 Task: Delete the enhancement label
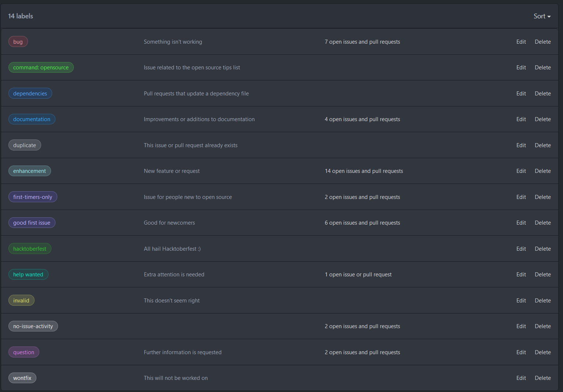[543, 171]
